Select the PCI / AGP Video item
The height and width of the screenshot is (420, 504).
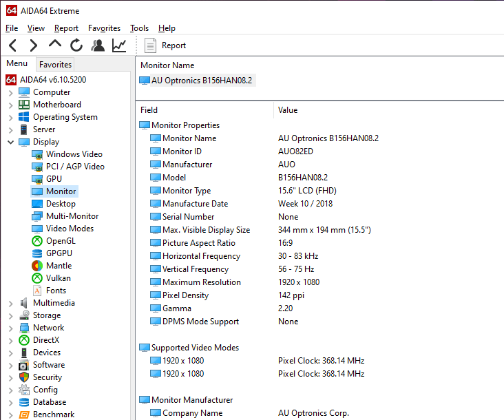(68, 167)
